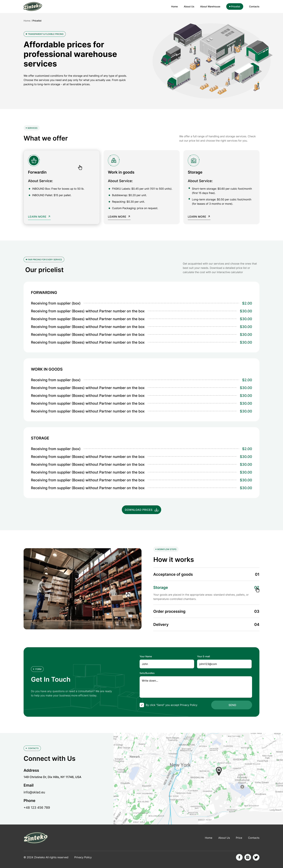Open Learn More on Forwardin card
This screenshot has width=283, height=868.
point(39,217)
